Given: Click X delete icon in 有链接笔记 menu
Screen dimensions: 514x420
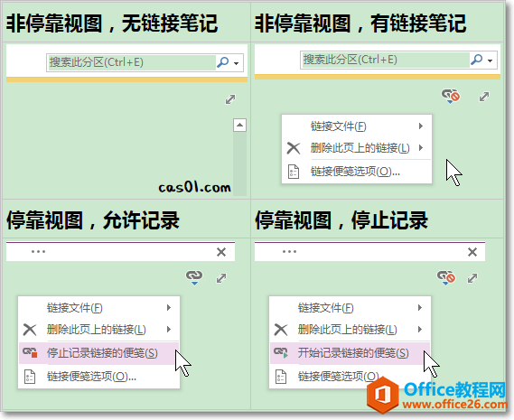Looking at the screenshot, I should point(294,148).
